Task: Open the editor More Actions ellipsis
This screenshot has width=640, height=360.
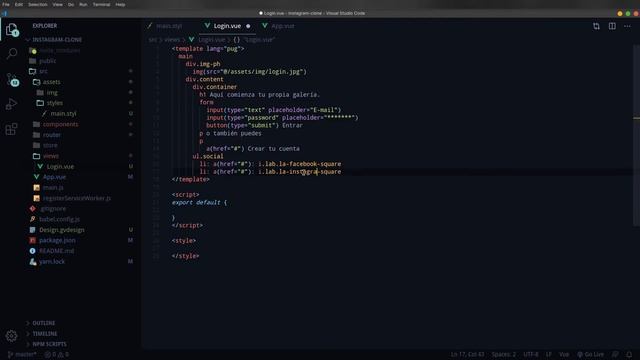Action: (627, 26)
